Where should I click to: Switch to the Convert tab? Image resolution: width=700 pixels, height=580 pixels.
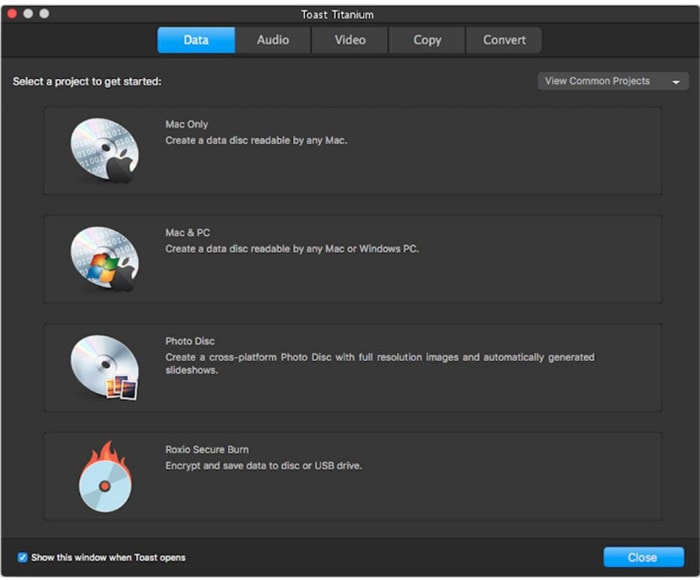[504, 40]
